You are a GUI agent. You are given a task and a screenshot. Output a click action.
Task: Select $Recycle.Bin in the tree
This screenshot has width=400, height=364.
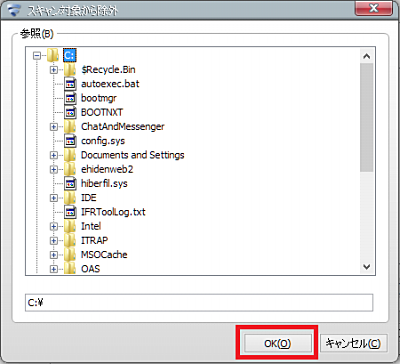[108, 70]
